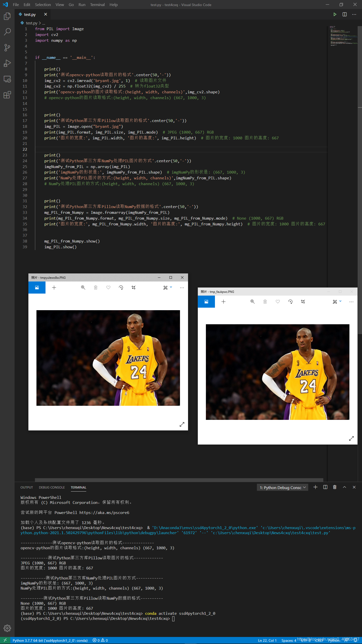The width and height of the screenshot is (362, 644).
Task: Open the Help menu
Action: click(114, 5)
